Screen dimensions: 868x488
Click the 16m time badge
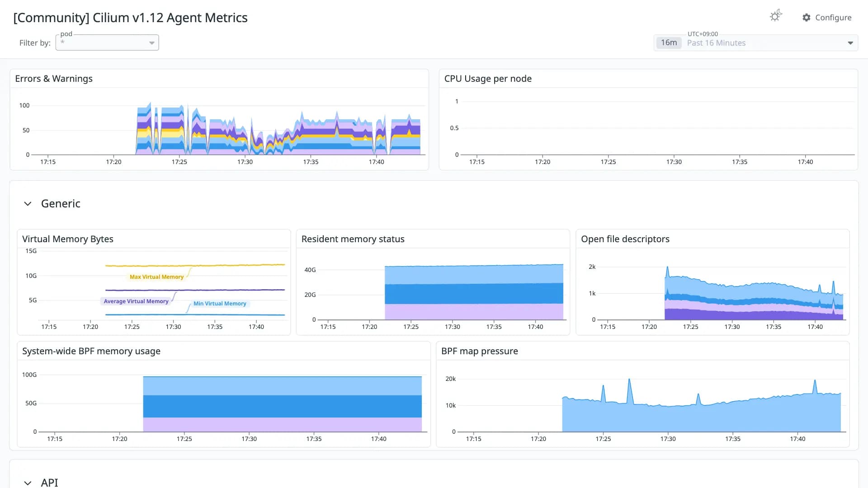tap(669, 42)
